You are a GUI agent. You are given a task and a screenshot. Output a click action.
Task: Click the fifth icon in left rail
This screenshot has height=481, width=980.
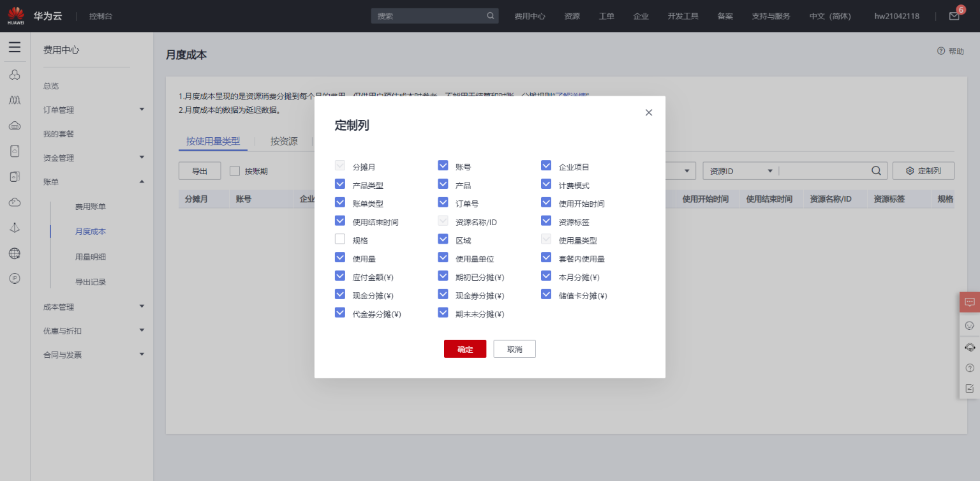pos(15,177)
